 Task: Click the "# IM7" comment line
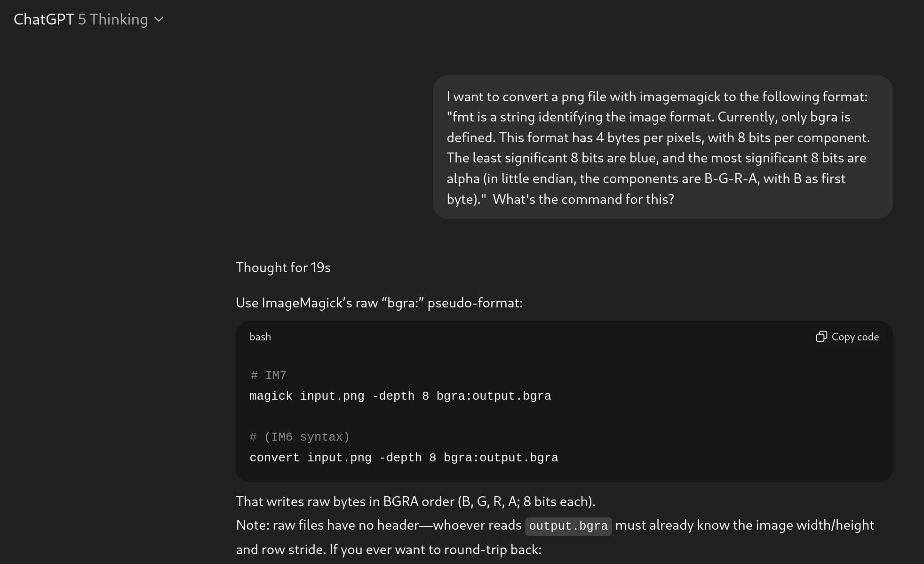[x=268, y=375]
